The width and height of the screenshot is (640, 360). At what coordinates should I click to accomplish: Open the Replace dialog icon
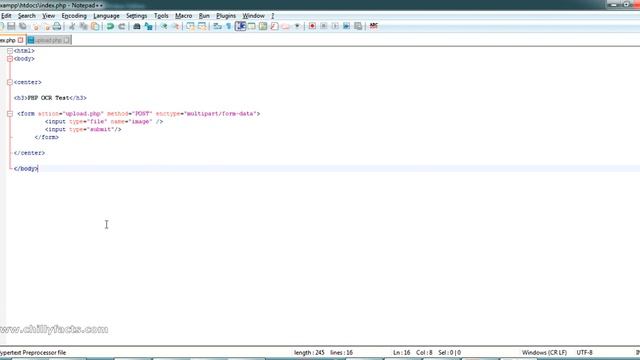[149, 26]
